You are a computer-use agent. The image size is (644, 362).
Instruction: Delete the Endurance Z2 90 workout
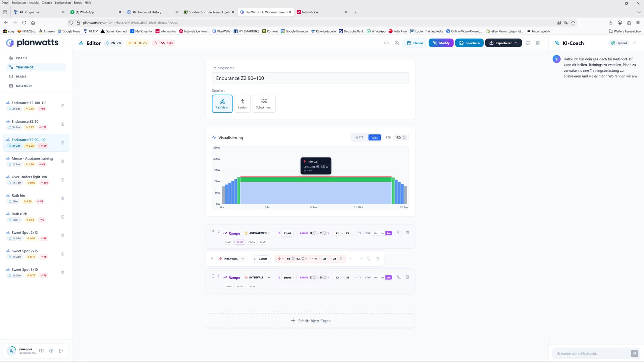click(x=63, y=124)
